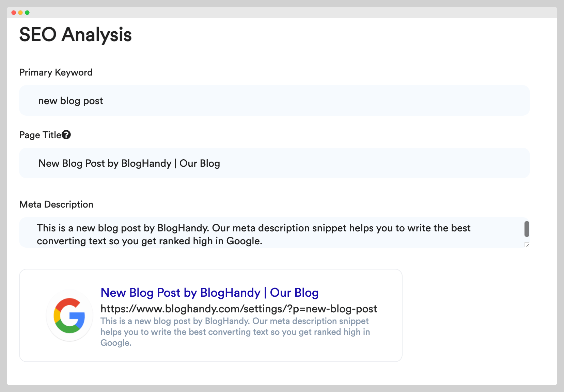Click the gray preview snippet description text

235,332
